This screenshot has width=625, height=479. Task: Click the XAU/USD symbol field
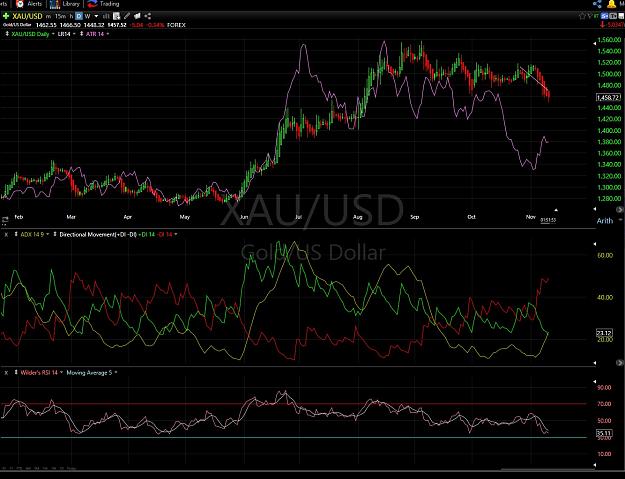(27, 16)
